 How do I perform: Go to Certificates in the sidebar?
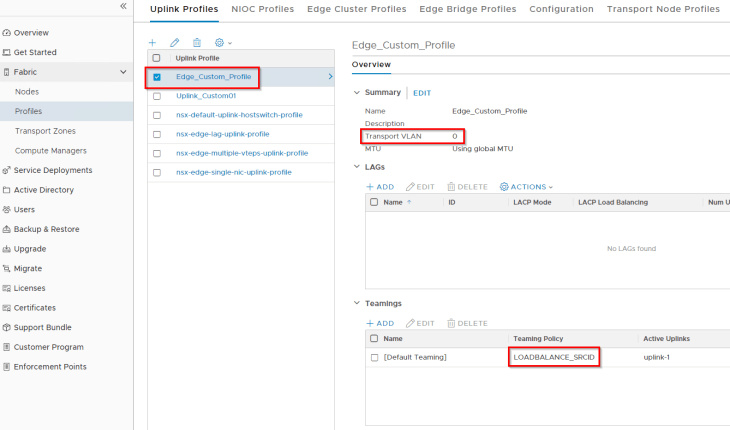click(x=34, y=308)
